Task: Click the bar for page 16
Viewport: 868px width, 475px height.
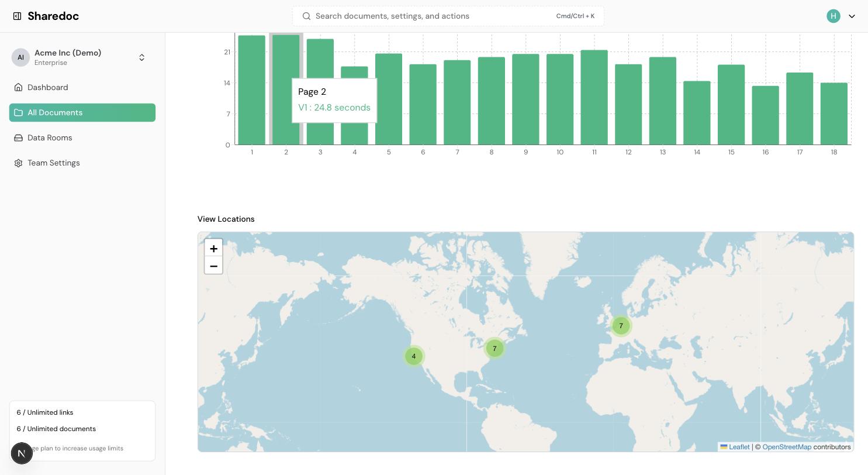Action: coord(766,115)
